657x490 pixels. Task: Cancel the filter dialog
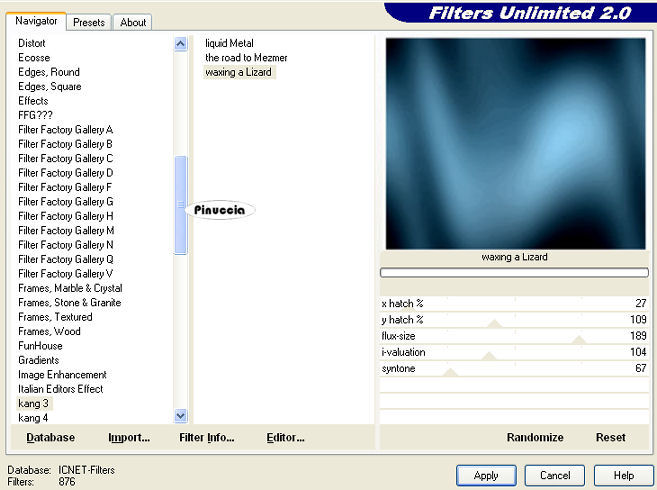555,475
